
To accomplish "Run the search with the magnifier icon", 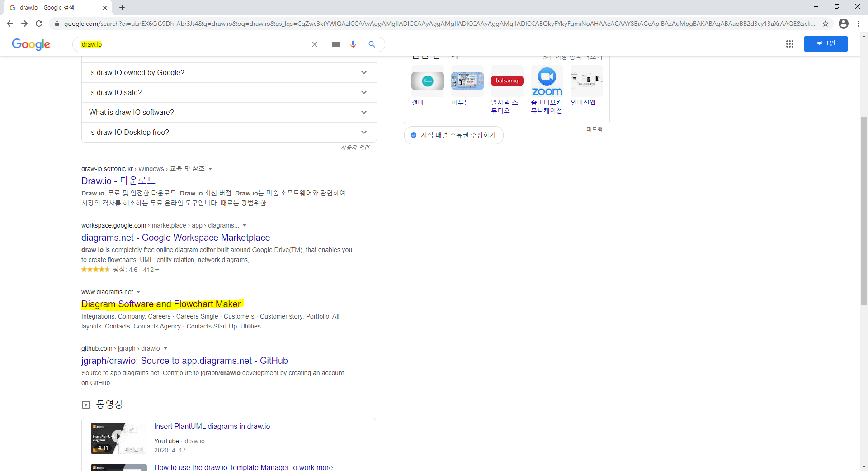I will point(372,44).
